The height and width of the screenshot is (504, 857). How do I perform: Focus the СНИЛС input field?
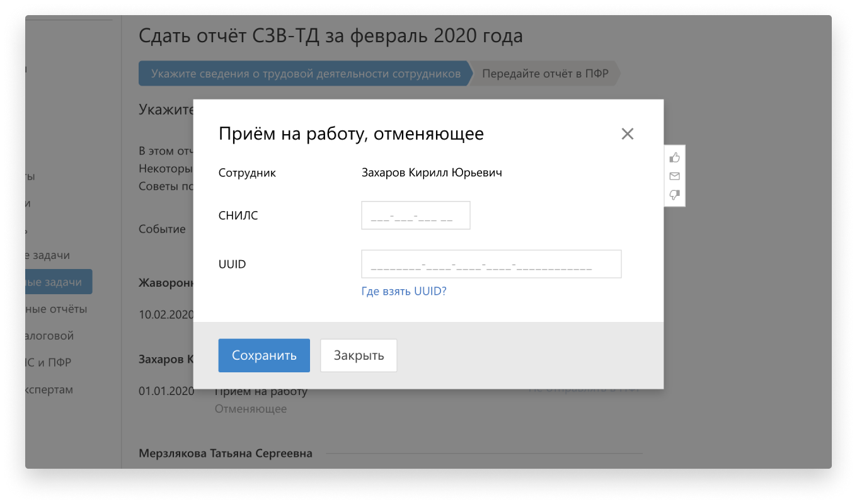coord(416,215)
